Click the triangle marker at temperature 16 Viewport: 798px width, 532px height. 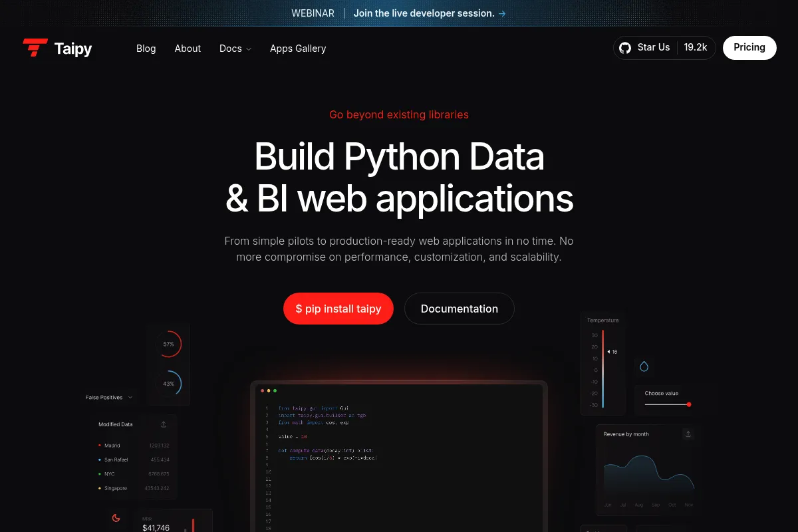point(608,352)
